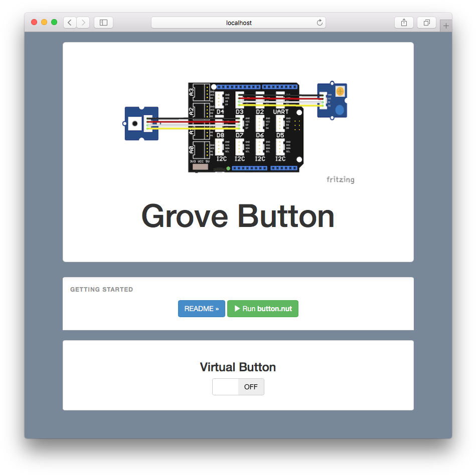Click the new tab plus icon
This screenshot has width=476, height=475.
(445, 25)
